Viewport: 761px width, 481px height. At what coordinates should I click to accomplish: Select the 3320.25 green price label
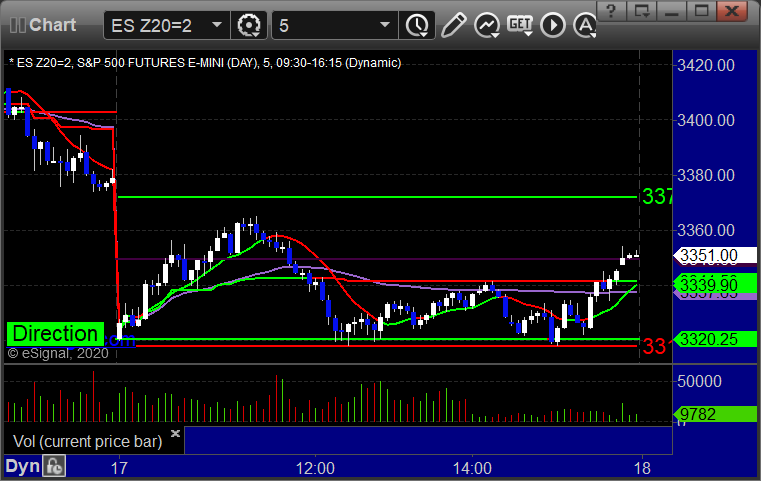(x=714, y=339)
